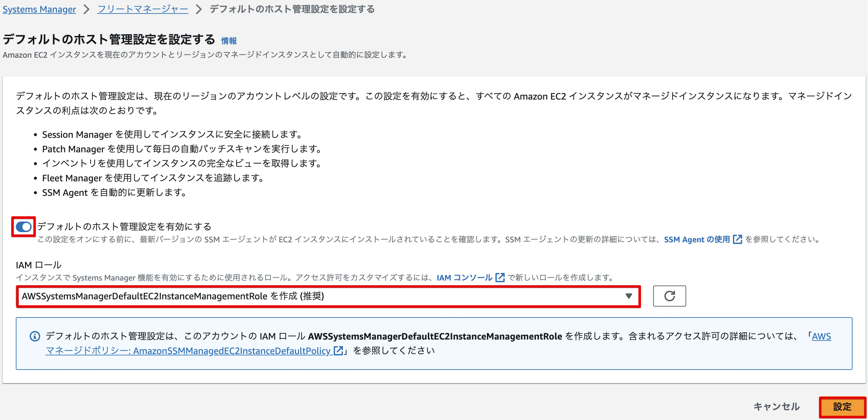Image resolution: width=868 pixels, height=420 pixels.
Task: Click the orange 設定 button
Action: tap(842, 407)
